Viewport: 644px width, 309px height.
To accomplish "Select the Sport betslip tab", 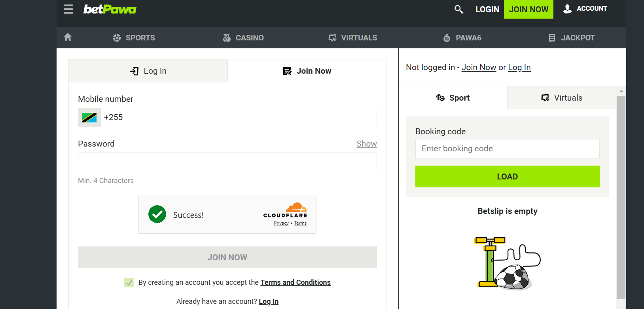I will (453, 98).
